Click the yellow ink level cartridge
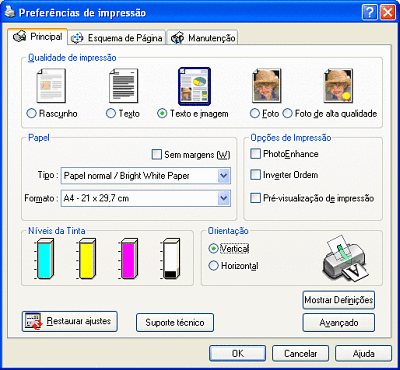The width and height of the screenshot is (400, 370). (87, 259)
